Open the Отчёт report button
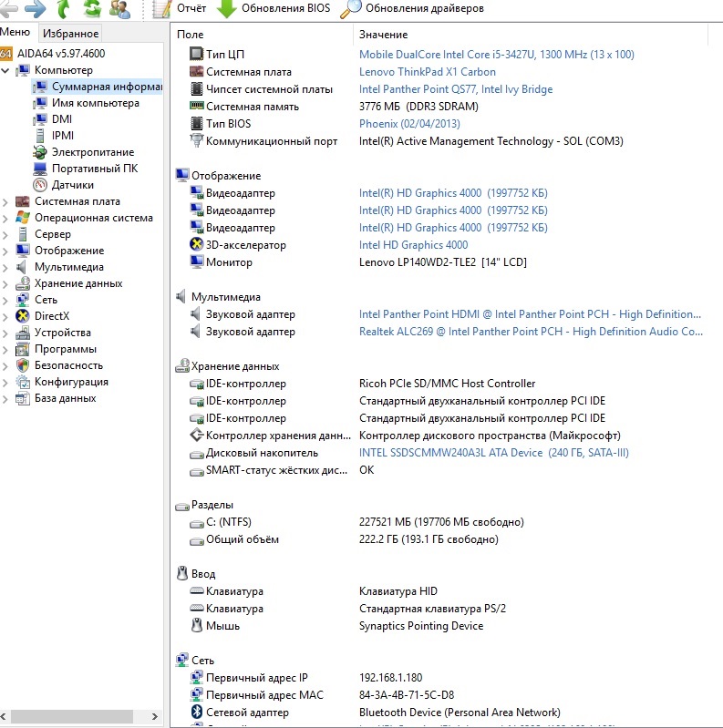Screen dimensions: 723x728 179,8
